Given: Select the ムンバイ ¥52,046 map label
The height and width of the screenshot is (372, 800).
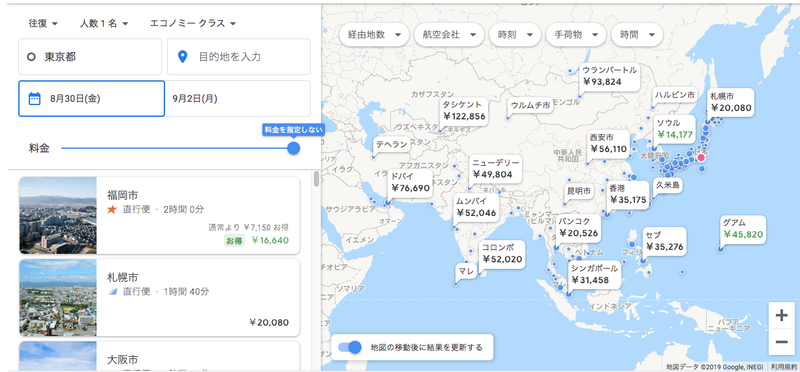Looking at the screenshot, I should point(476,207).
